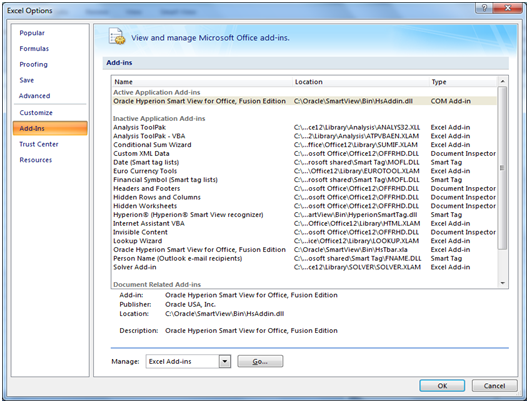Screen dimensions: 529x403
Task: Click the Document Related Add-ins group heading
Action: pyautogui.click(x=157, y=285)
